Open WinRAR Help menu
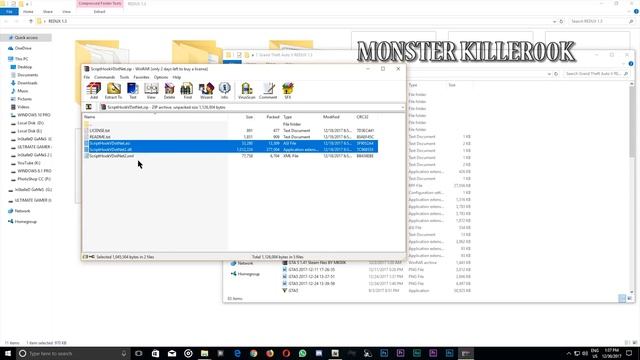This screenshot has height=360, width=640. point(176,77)
